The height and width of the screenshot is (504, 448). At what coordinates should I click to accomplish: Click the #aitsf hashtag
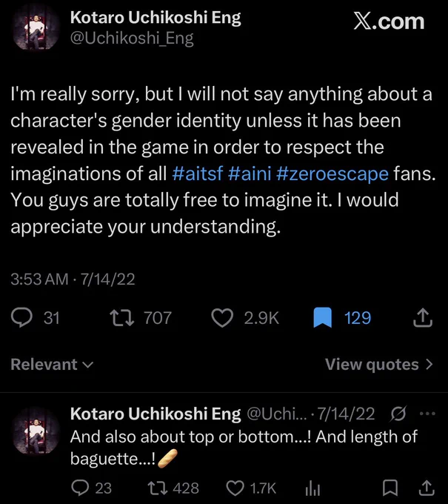pyautogui.click(x=198, y=174)
